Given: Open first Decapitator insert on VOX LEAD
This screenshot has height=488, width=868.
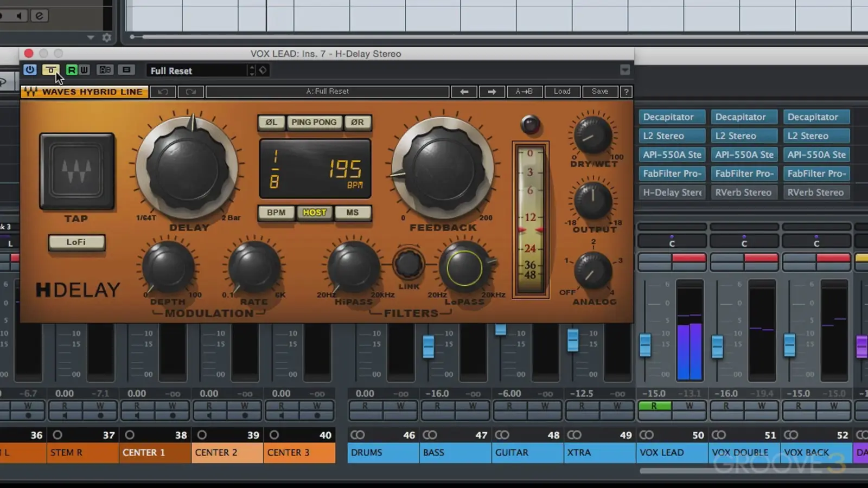Looking at the screenshot, I should click(672, 117).
